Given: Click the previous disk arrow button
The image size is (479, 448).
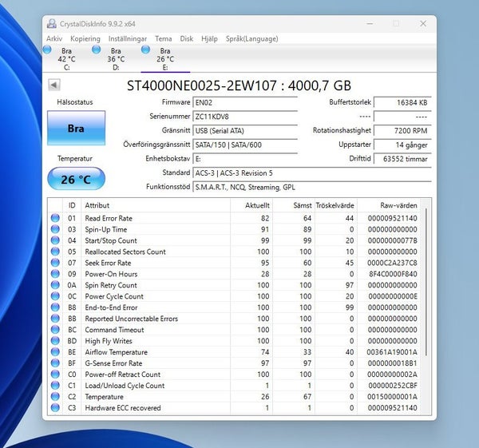Looking at the screenshot, I should (x=54, y=85).
